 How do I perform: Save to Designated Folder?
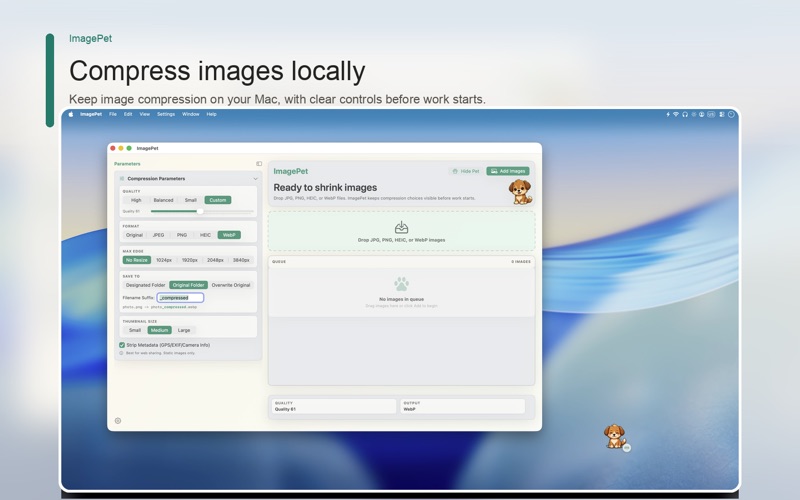[145, 285]
